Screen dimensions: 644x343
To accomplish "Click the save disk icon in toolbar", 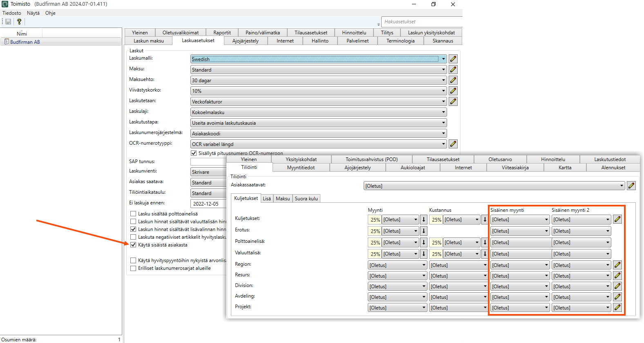I will click(x=8, y=22).
